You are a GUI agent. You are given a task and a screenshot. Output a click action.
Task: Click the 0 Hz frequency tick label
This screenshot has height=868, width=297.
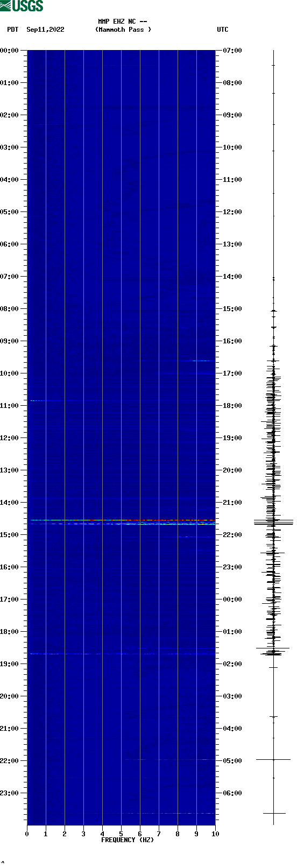27,834
